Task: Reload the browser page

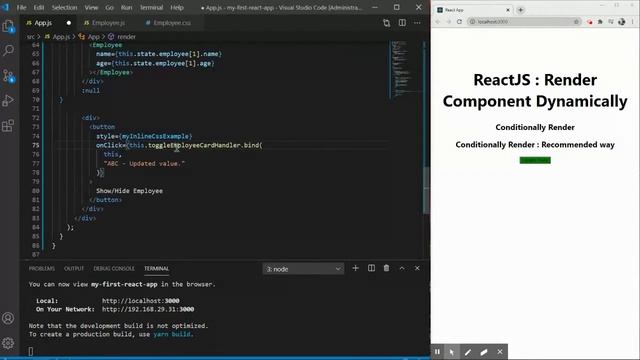Action: click(x=459, y=22)
